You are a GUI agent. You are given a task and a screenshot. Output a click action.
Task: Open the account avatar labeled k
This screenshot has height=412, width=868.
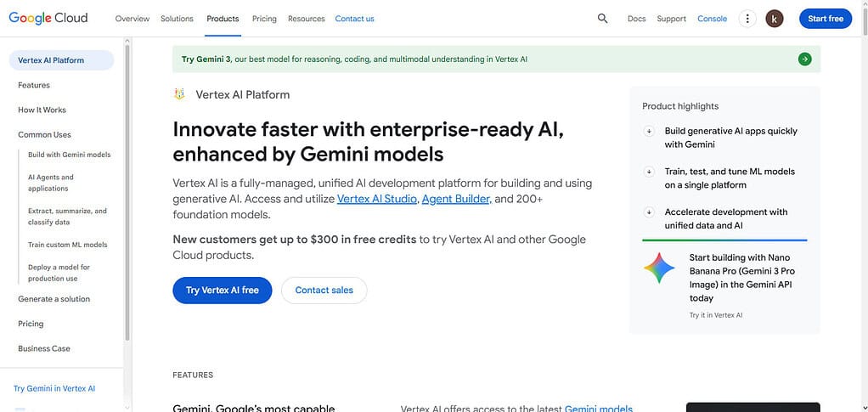point(775,19)
